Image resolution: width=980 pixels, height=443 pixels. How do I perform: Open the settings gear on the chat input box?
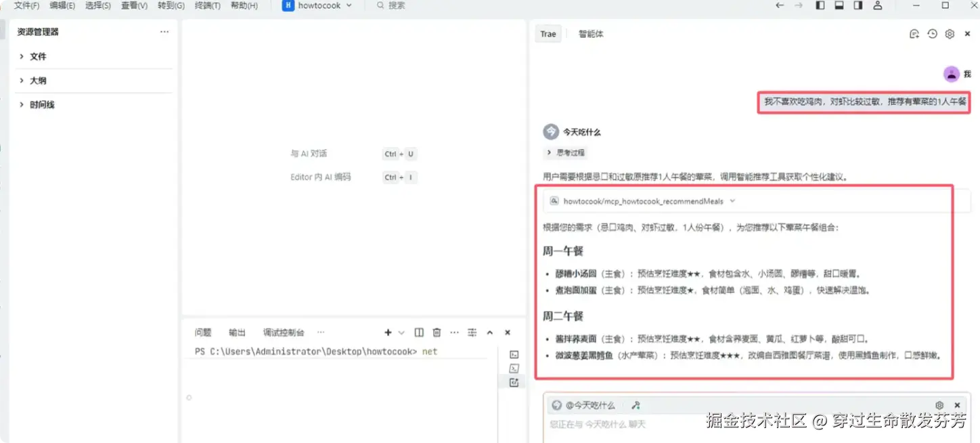[939, 405]
